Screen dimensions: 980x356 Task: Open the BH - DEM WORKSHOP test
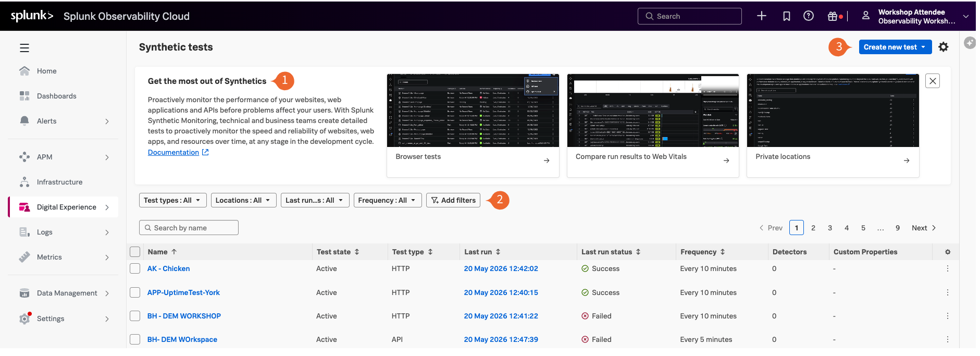pyautogui.click(x=184, y=316)
